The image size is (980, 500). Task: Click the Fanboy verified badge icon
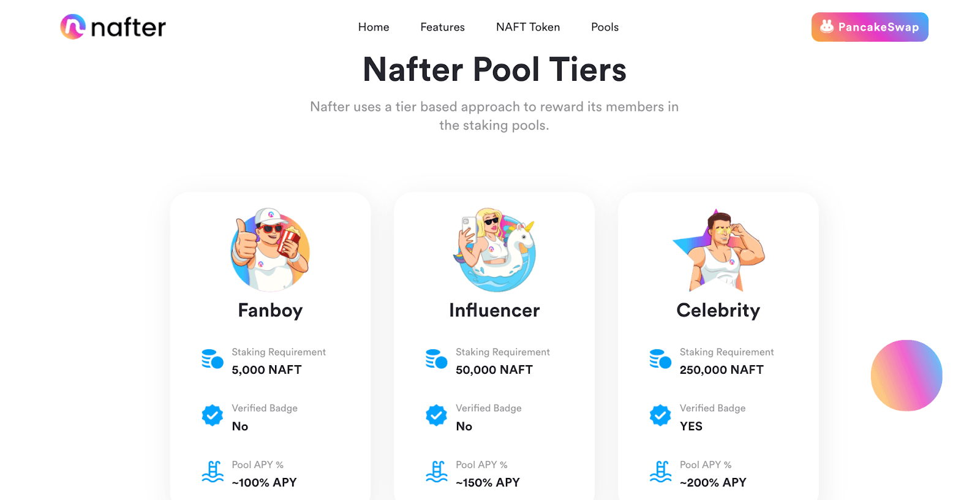pyautogui.click(x=213, y=415)
